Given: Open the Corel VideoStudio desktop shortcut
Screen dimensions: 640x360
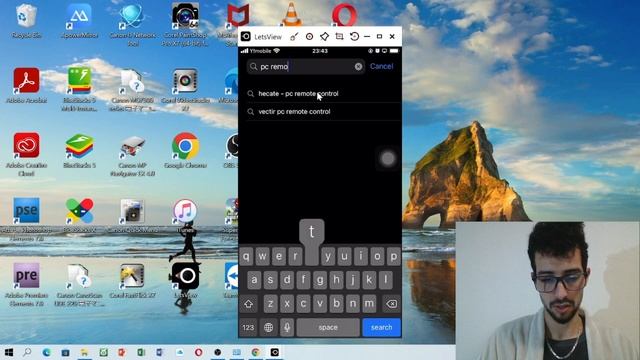Looking at the screenshot, I should coord(186,90).
